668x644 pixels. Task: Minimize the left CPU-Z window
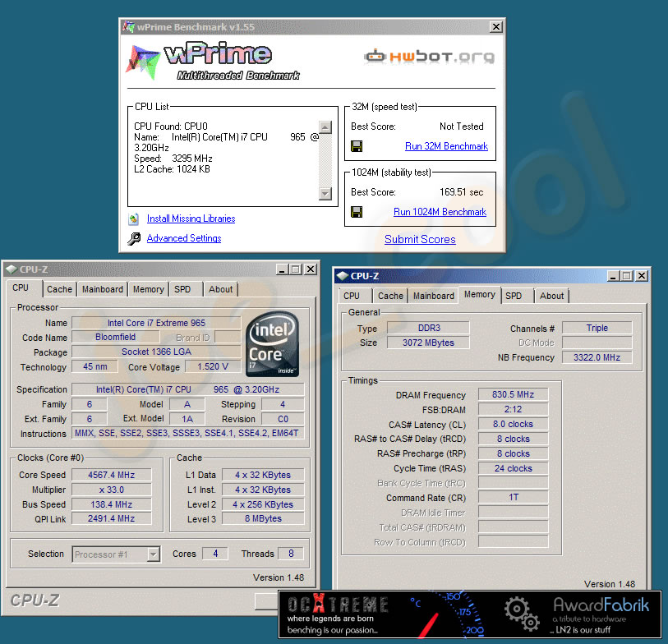(x=281, y=269)
